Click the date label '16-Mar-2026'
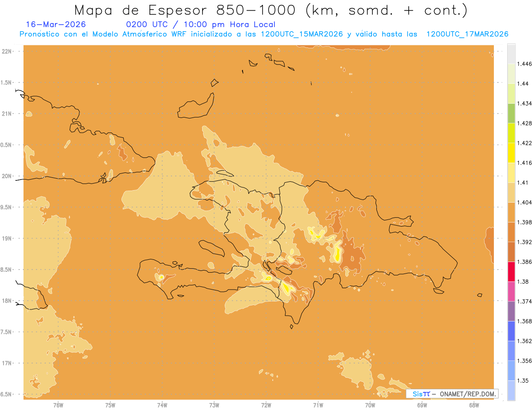The image size is (532, 411). (x=56, y=24)
